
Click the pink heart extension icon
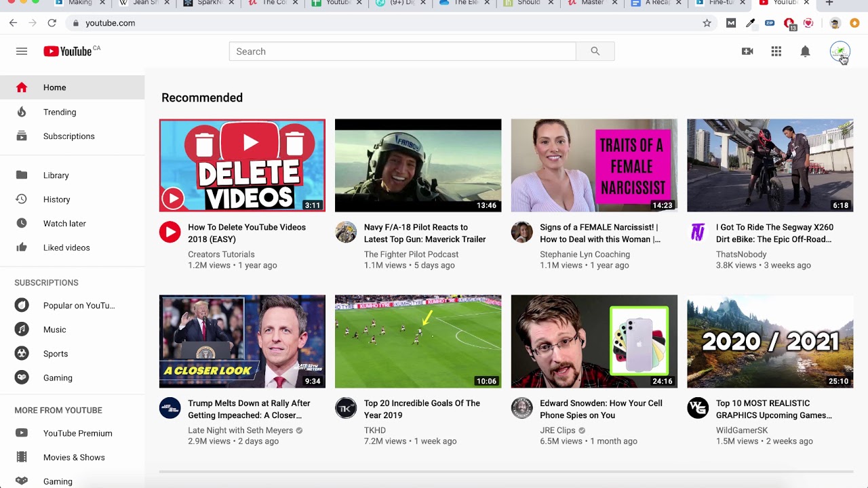click(808, 23)
